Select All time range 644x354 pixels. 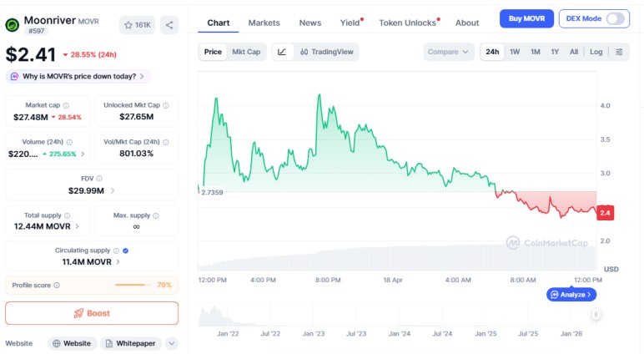(574, 52)
